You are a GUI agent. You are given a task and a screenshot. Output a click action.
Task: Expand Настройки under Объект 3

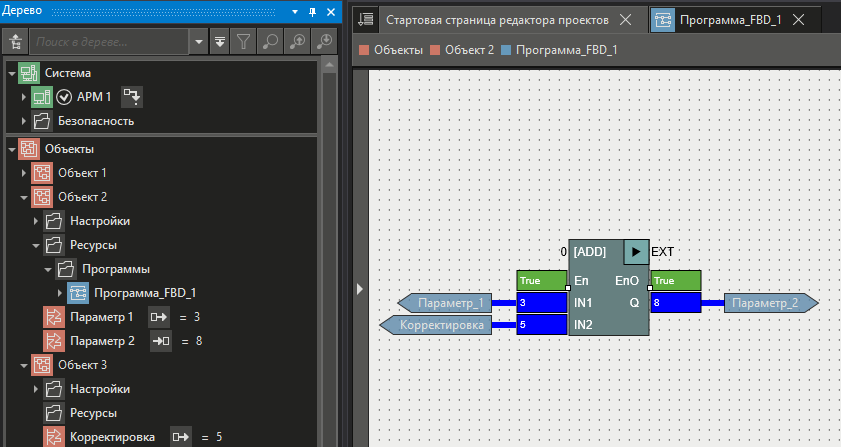coord(36,389)
